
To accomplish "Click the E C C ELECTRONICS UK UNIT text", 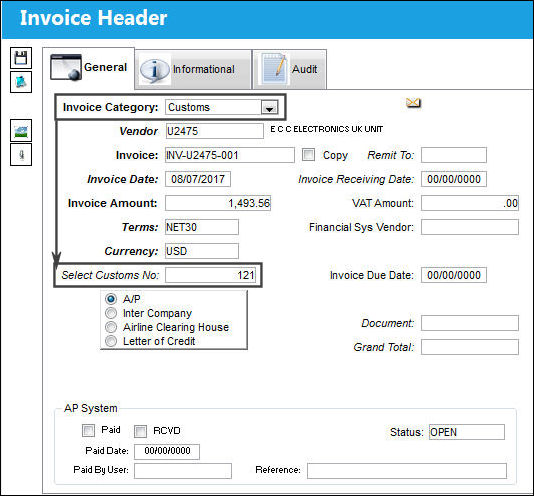I will pyautogui.click(x=327, y=129).
